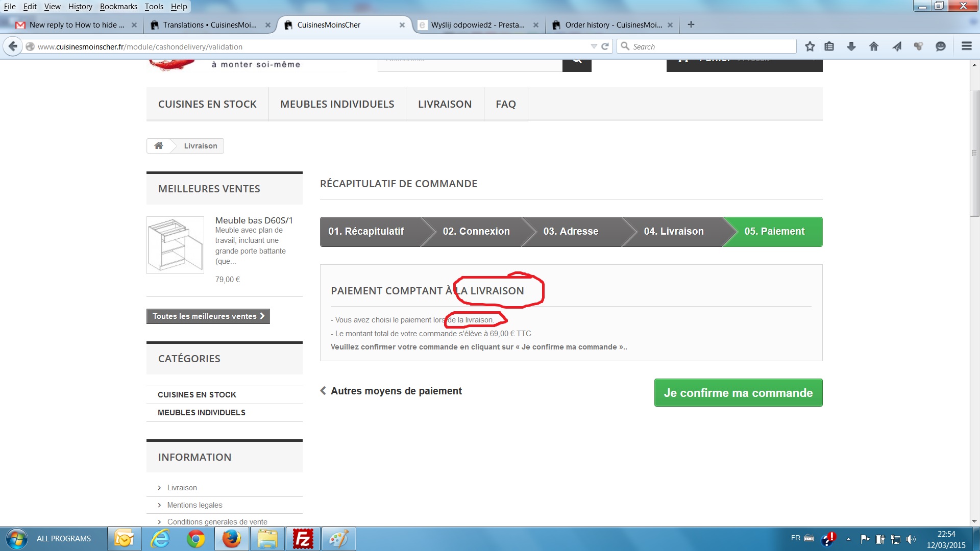This screenshot has height=551, width=980.
Task: Open the MEUBLES INDIVIDUELS navigation menu
Action: click(x=337, y=104)
